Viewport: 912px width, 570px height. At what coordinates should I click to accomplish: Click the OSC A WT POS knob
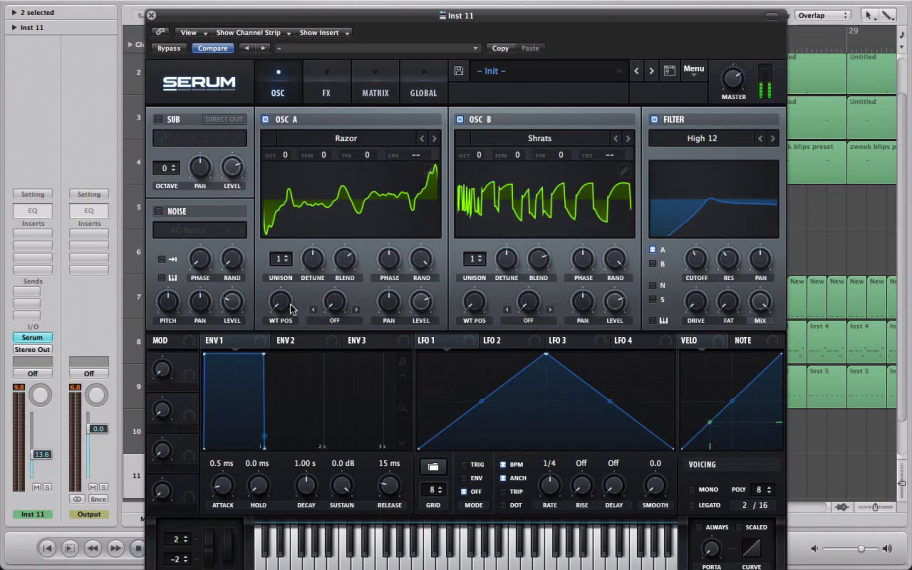280,301
